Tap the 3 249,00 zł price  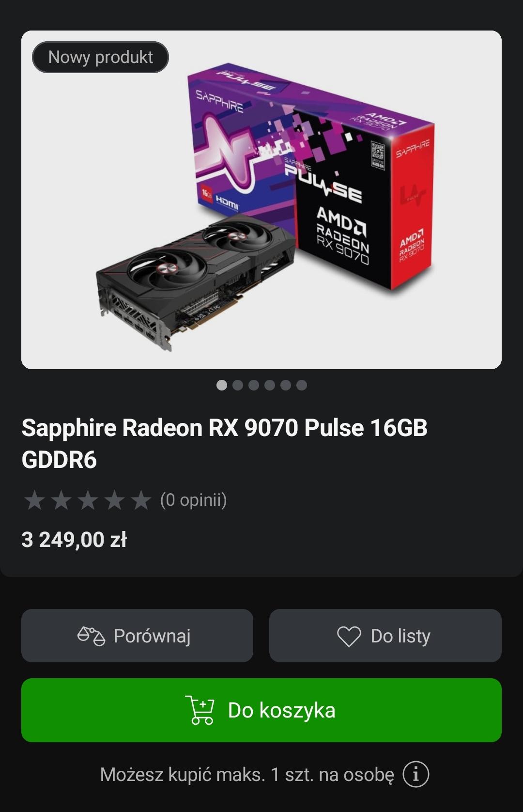74,540
